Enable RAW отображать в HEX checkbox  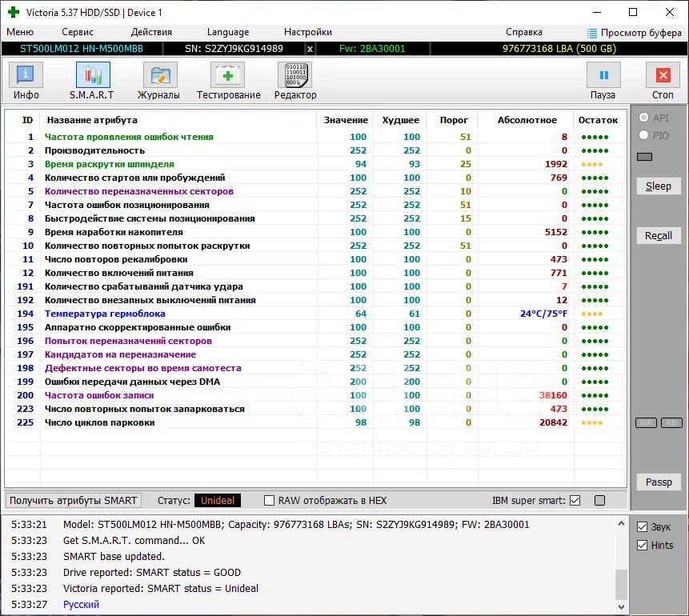click(x=270, y=501)
